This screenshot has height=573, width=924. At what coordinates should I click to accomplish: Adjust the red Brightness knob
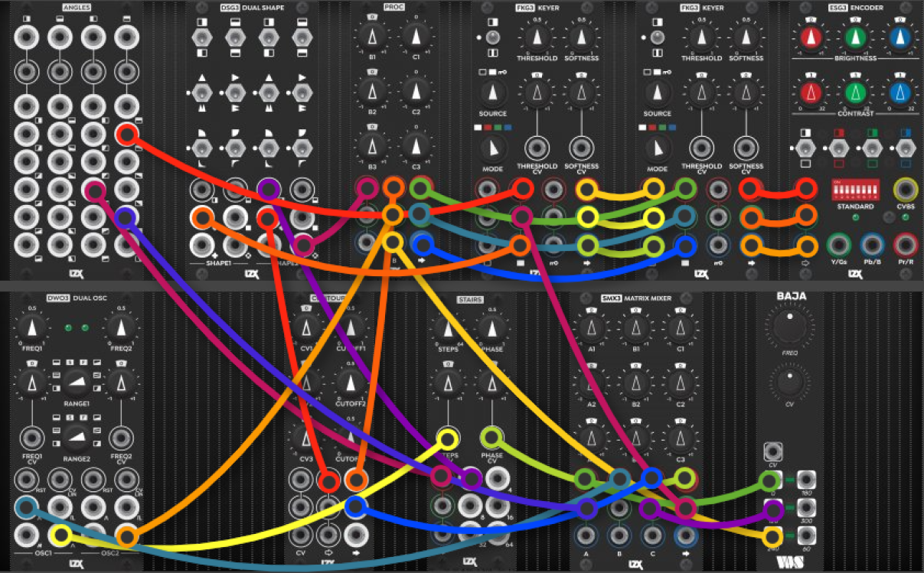(x=811, y=37)
